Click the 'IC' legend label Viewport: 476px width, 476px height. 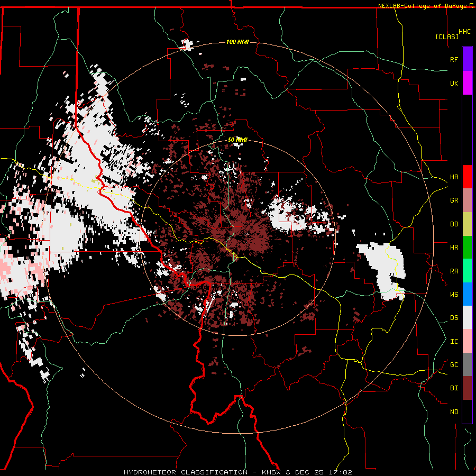click(x=454, y=342)
